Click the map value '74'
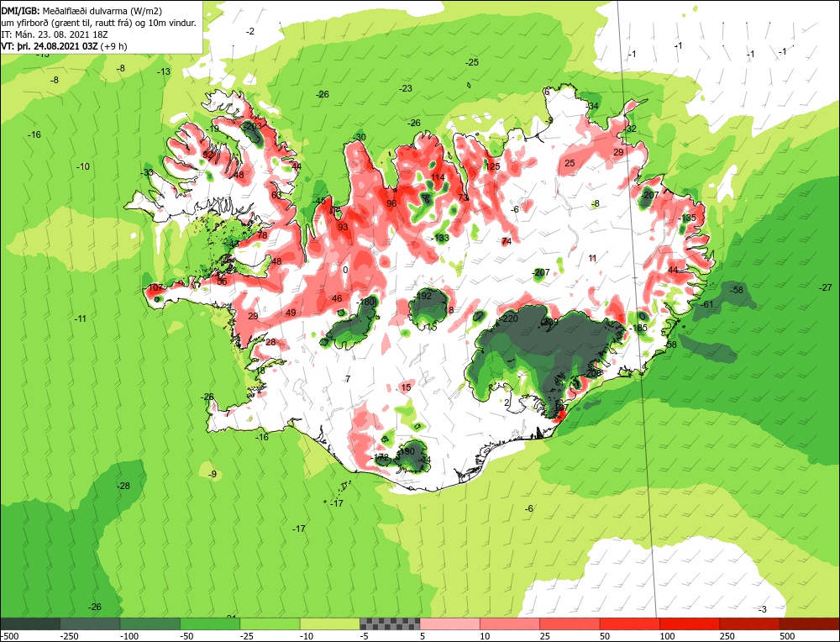Viewport: 840px width, 642px height. (x=507, y=241)
